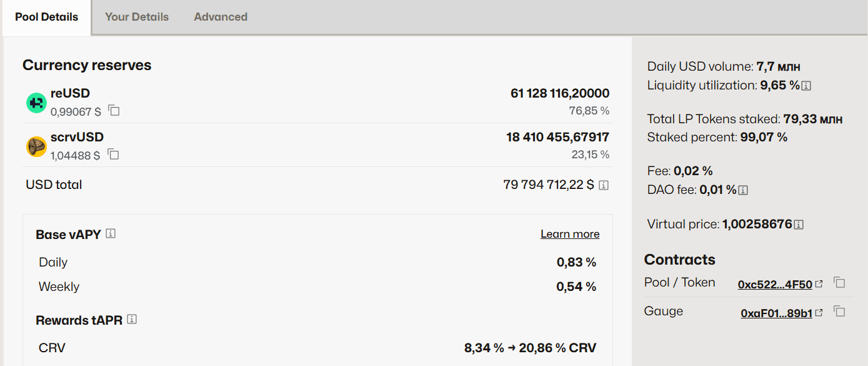Screen dimensions: 868x366
Task: Open pool contract link 0xc522...4F50
Action: click(775, 285)
